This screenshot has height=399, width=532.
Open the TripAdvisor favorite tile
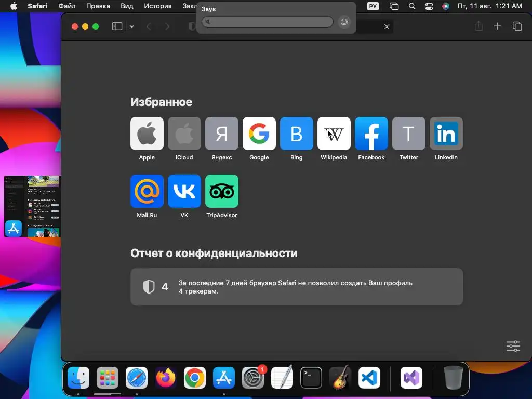tap(221, 191)
